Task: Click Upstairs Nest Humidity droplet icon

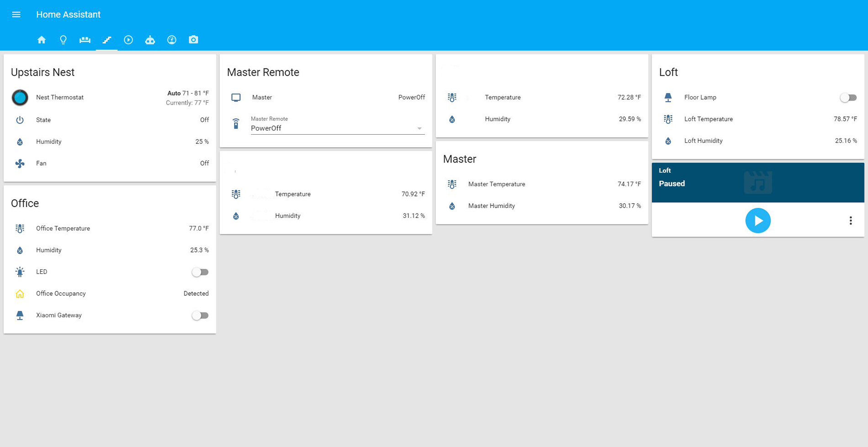Action: pos(20,142)
